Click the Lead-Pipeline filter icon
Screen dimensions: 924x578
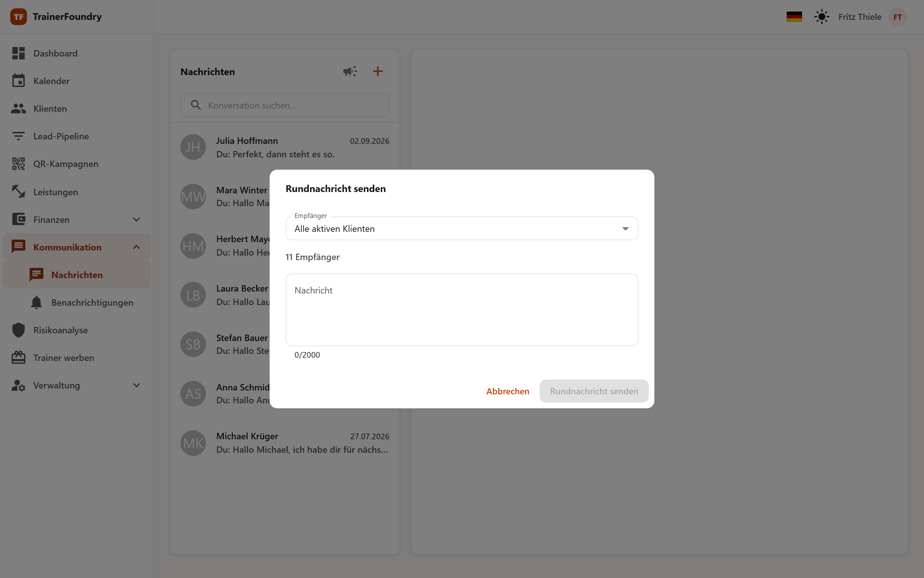[18, 136]
